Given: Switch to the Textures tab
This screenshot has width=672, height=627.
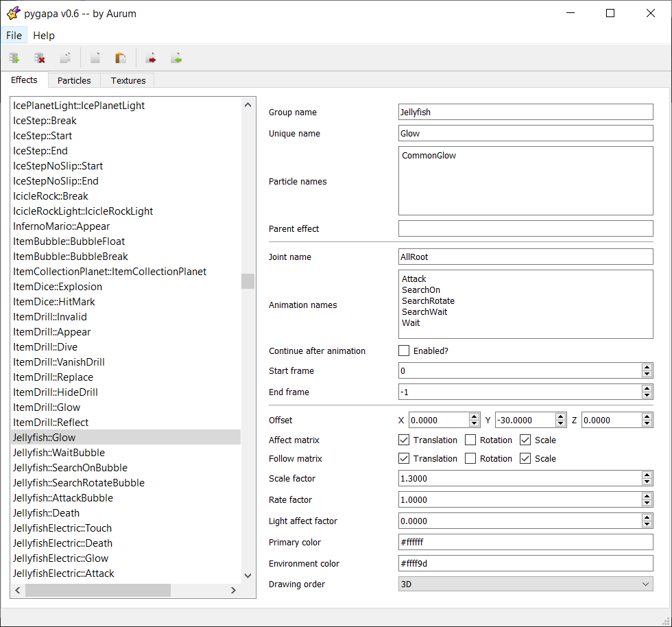Looking at the screenshot, I should click(x=128, y=80).
